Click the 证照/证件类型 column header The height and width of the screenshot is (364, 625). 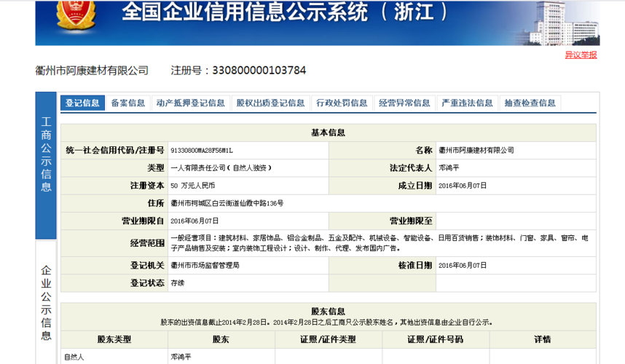(328, 339)
